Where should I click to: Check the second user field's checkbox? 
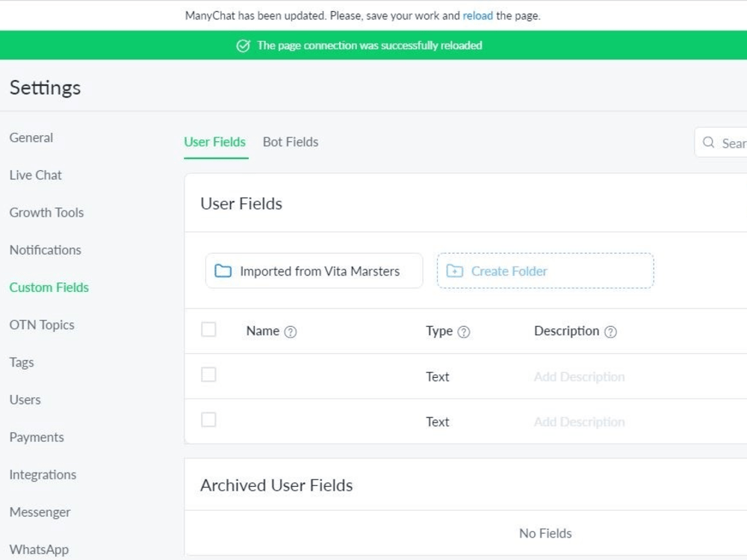tap(208, 419)
